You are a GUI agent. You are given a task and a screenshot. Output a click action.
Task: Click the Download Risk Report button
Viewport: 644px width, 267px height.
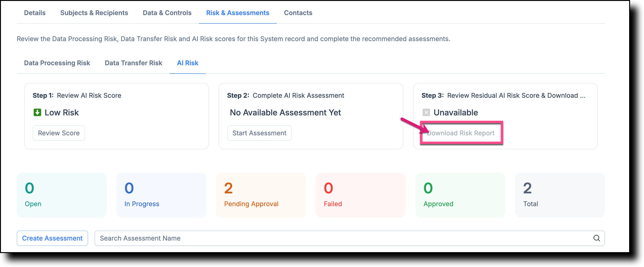461,133
